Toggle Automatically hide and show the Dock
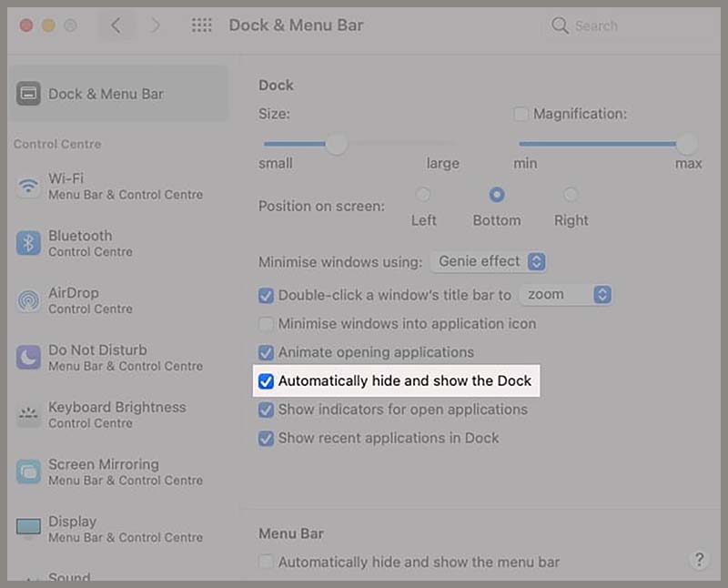The image size is (728, 588). click(x=267, y=380)
